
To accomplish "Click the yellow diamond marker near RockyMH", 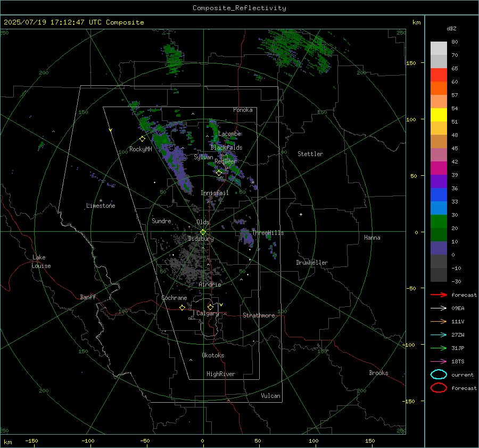I will tap(142, 139).
